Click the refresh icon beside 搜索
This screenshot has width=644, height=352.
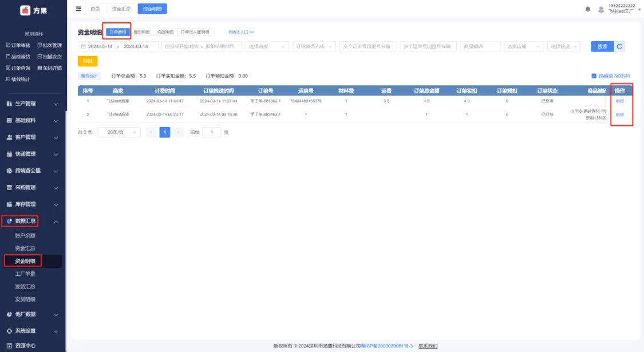(x=619, y=46)
